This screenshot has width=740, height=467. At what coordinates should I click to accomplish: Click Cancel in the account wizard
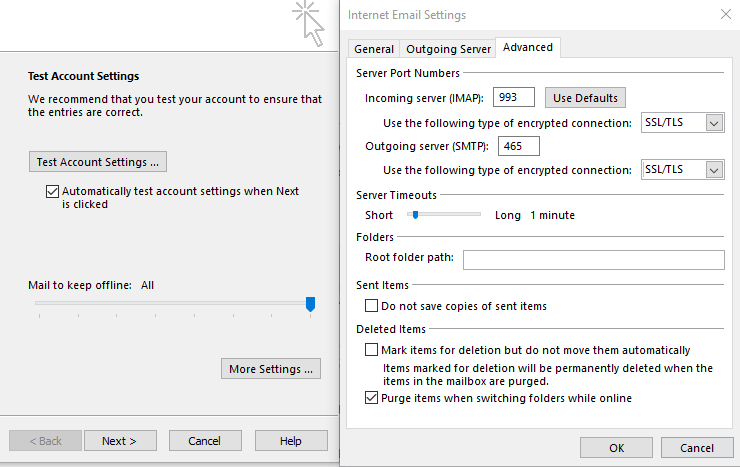tap(205, 441)
